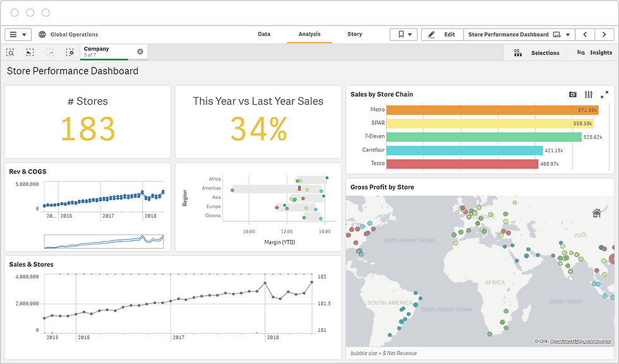Click Edit to modify the dashboard
Image resolution: width=619 pixels, height=364 pixels.
point(442,34)
